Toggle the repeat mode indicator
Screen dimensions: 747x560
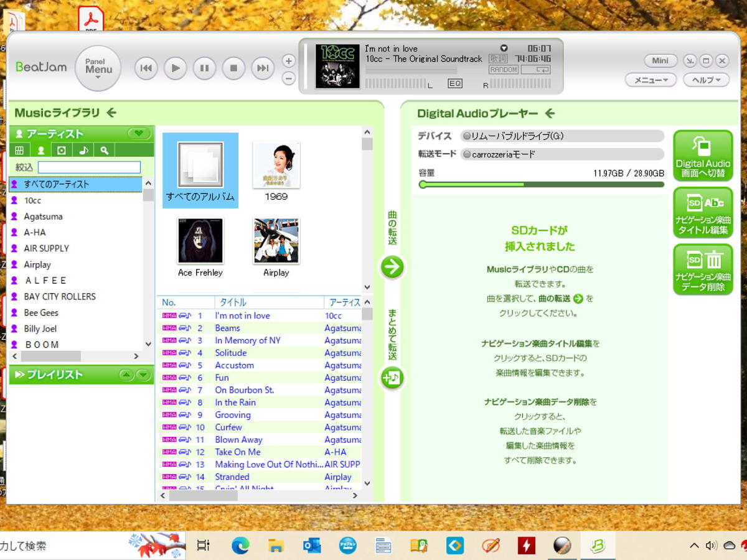click(x=535, y=70)
